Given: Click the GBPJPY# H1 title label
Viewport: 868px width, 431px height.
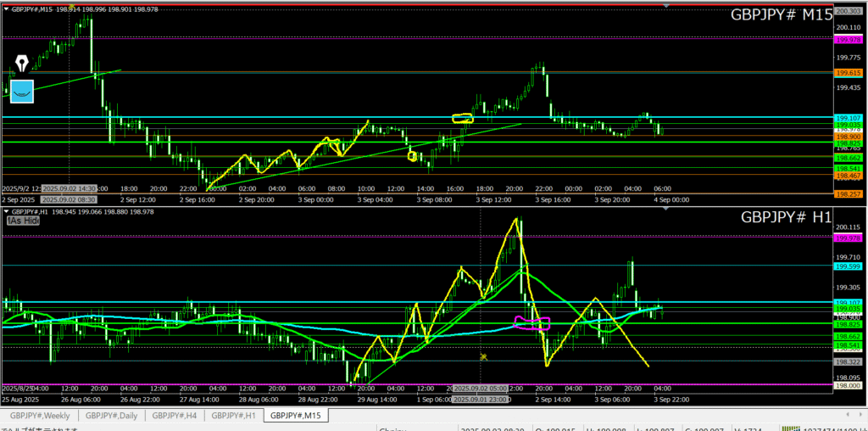Looking at the screenshot, I should [x=786, y=218].
